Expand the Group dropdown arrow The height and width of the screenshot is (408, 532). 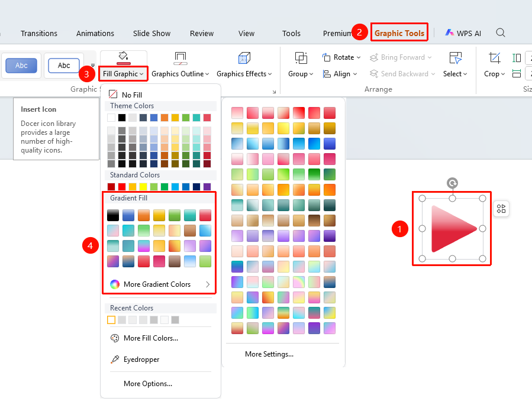(311, 75)
